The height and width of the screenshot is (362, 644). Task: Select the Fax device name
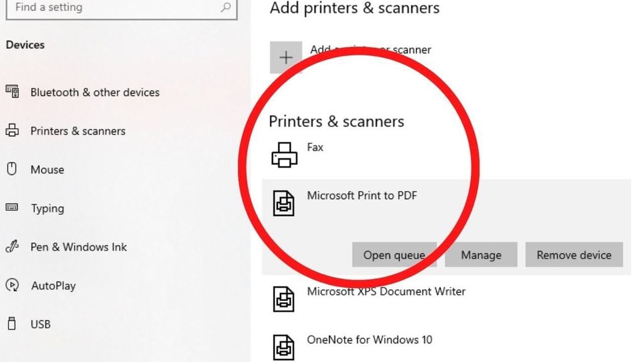(x=315, y=147)
